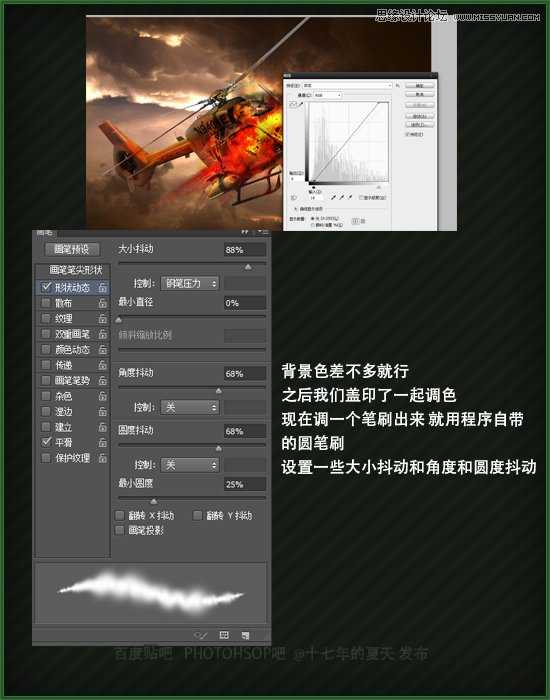
Task: Click the 画笔 brush panel tab
Action: [x=45, y=232]
